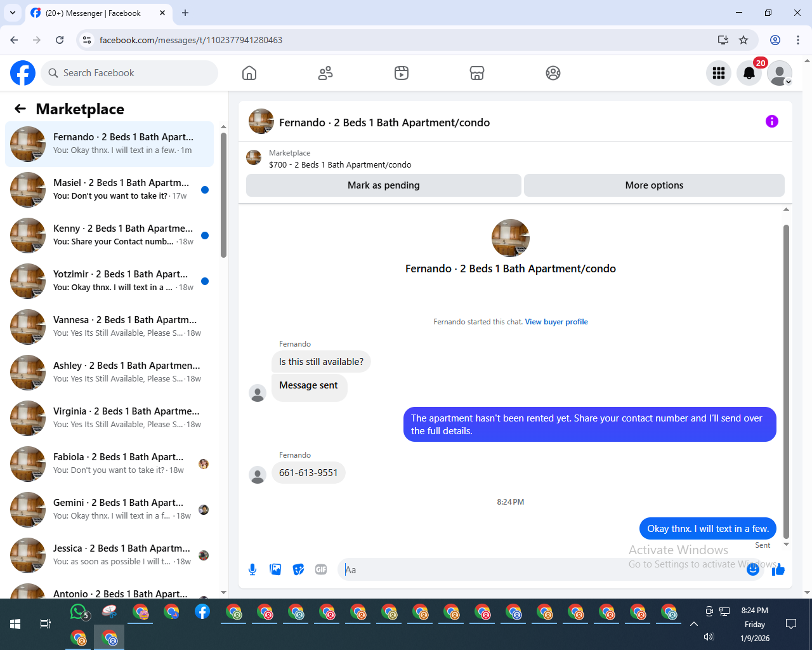Screen dimensions: 812x650
Task: Open notifications bell with 20 badge
Action: (x=749, y=73)
